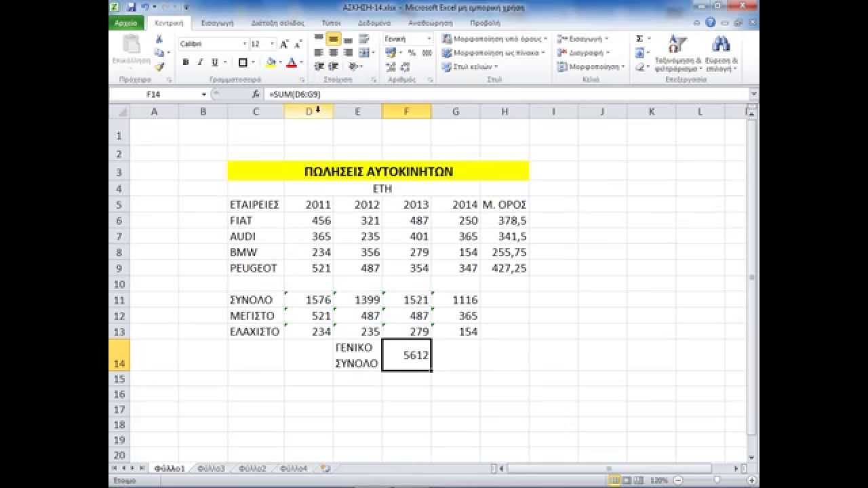Open the Calibri font name dropdown
The width and height of the screenshot is (868, 488).
point(245,44)
